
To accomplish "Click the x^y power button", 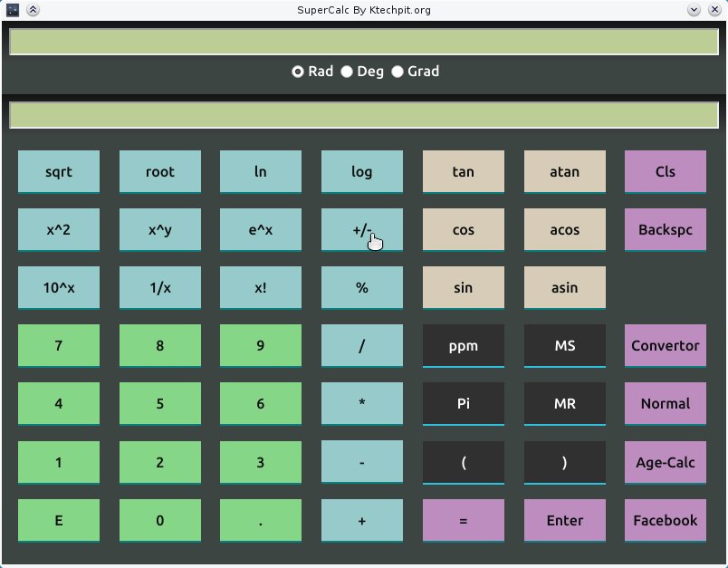I will pyautogui.click(x=160, y=229).
